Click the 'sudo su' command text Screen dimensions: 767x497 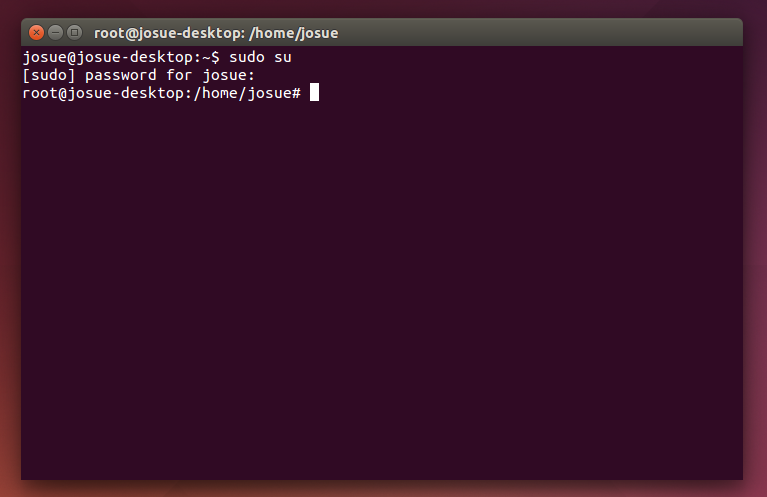(260, 57)
